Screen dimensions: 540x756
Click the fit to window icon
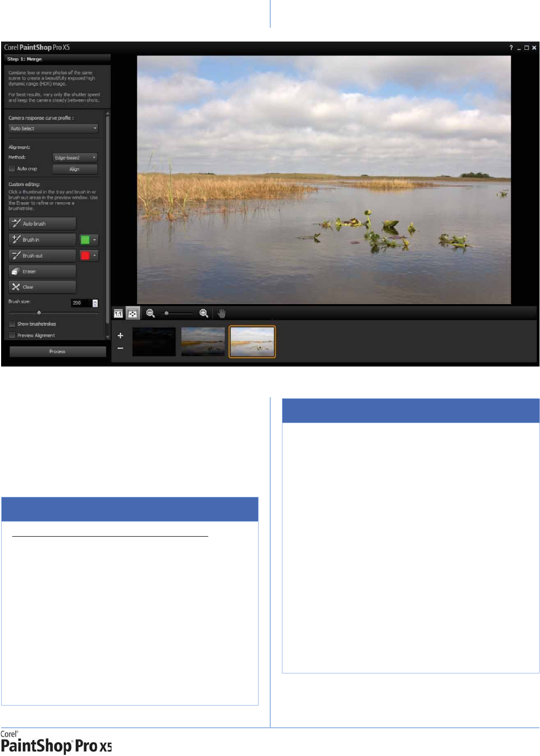click(x=133, y=313)
